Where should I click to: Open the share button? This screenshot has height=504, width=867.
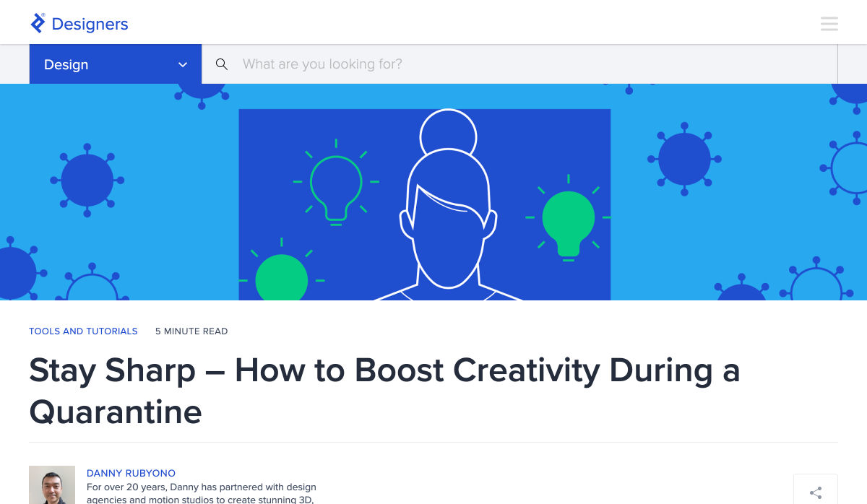[815, 492]
